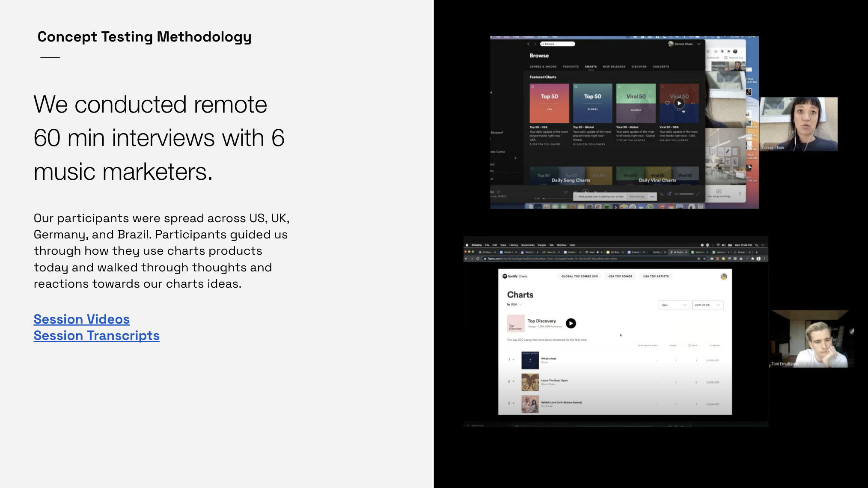Play the Top Discovery chart

coord(571,323)
